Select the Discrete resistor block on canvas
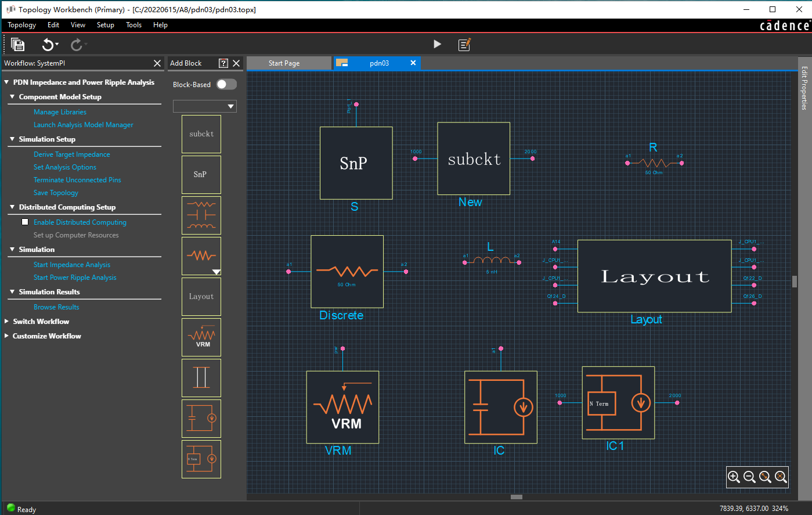The image size is (812, 515). [x=347, y=271]
